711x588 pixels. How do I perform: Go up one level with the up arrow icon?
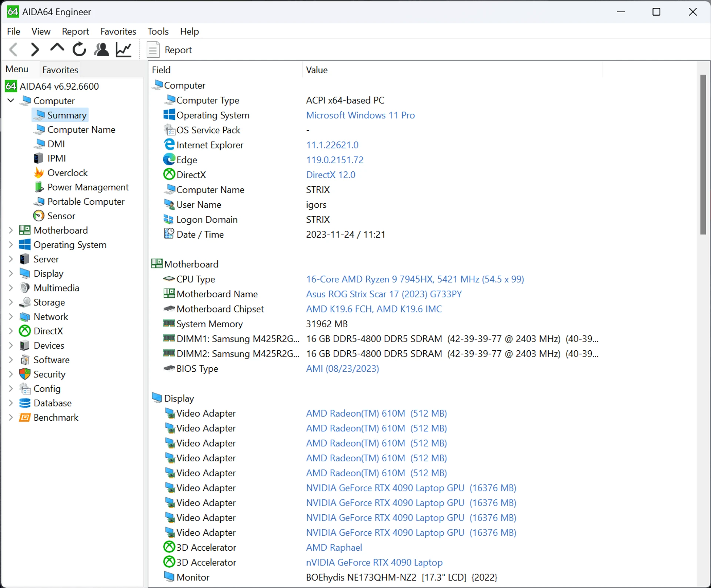[x=57, y=49]
